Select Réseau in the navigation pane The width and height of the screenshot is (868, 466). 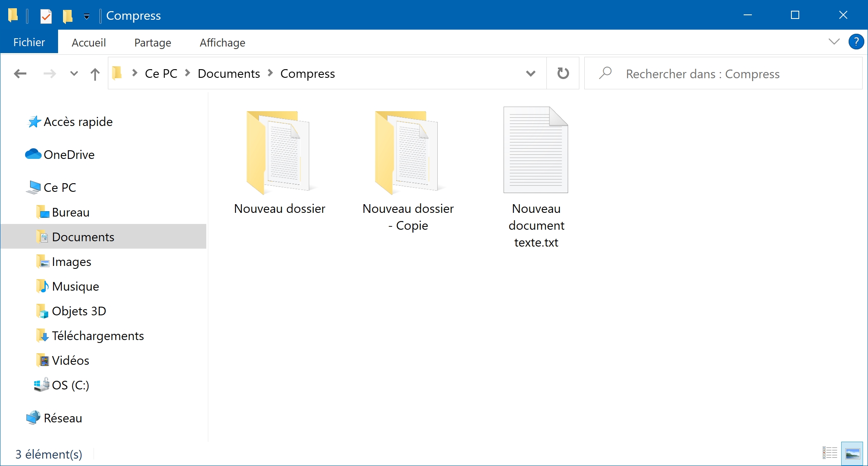coord(54,418)
